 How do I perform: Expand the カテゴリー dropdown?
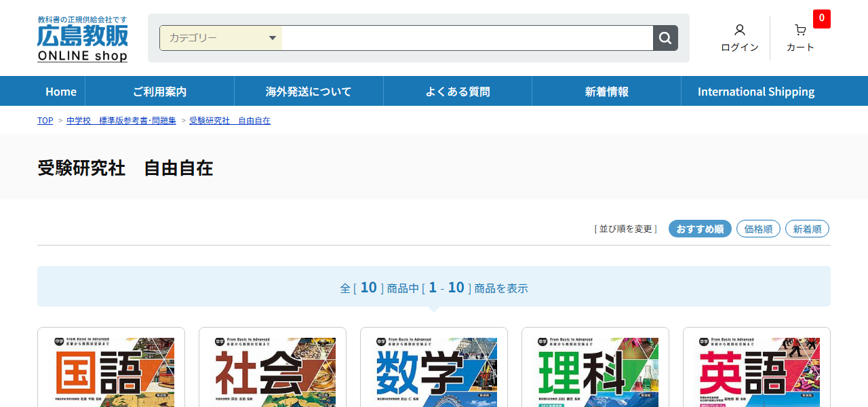point(221,38)
